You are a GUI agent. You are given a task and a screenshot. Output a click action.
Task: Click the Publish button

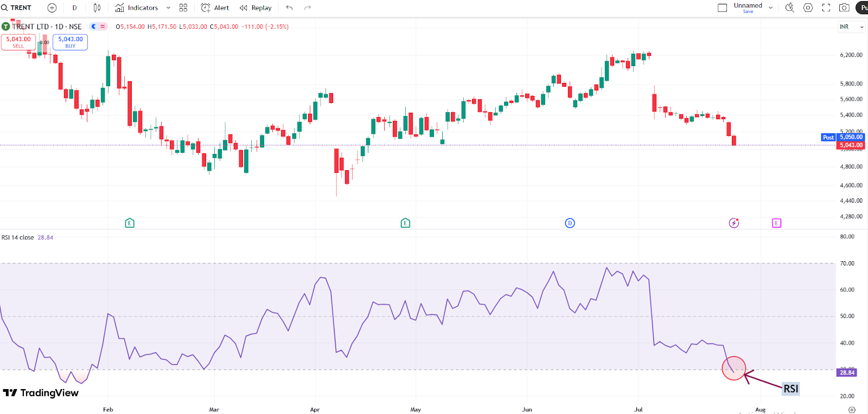click(x=862, y=8)
